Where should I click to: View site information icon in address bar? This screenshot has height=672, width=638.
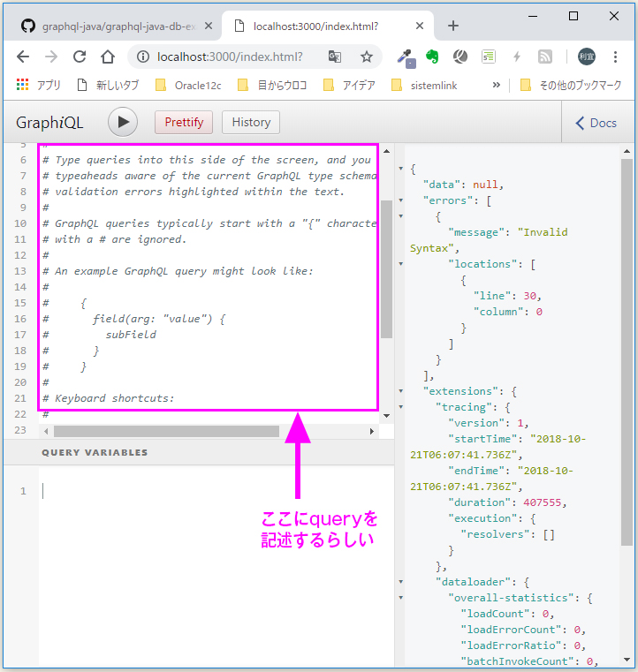(x=143, y=57)
